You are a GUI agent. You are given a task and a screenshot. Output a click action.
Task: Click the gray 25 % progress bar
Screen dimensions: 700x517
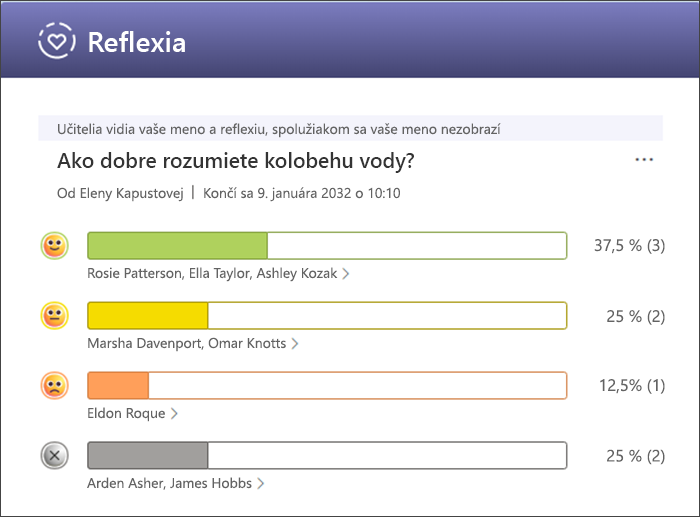327,455
